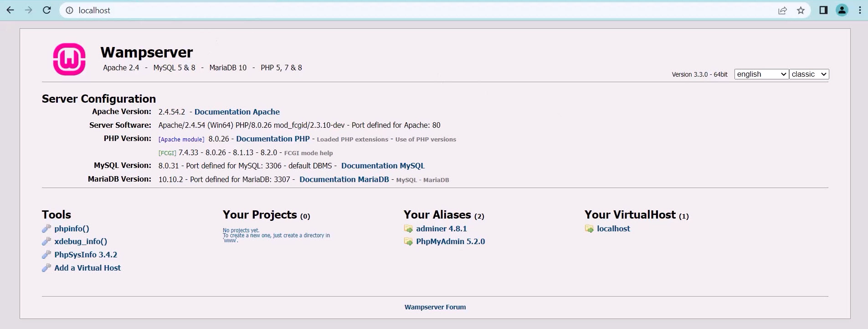Screen dimensions: 868x329
Task: Click Add a Virtual Host
Action: point(87,268)
